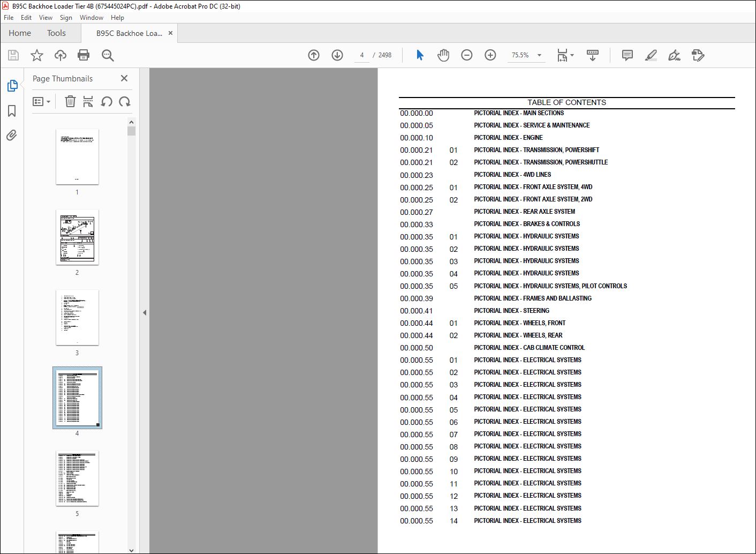Open the zoom level dropdown arrow
The image size is (756, 554).
(x=539, y=55)
